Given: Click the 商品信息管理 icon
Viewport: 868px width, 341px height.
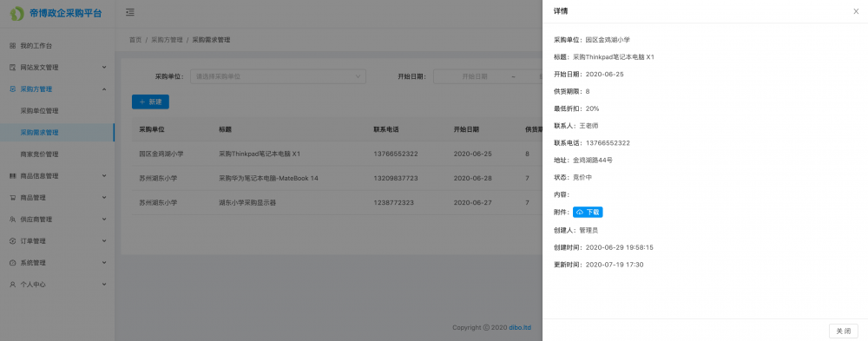Looking at the screenshot, I should 13,176.
